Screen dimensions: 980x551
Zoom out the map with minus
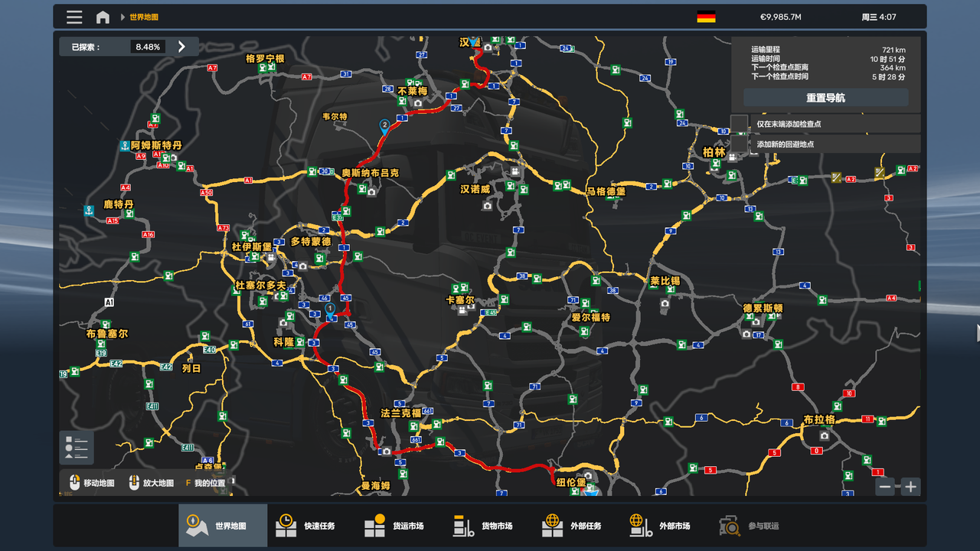coord(886,486)
